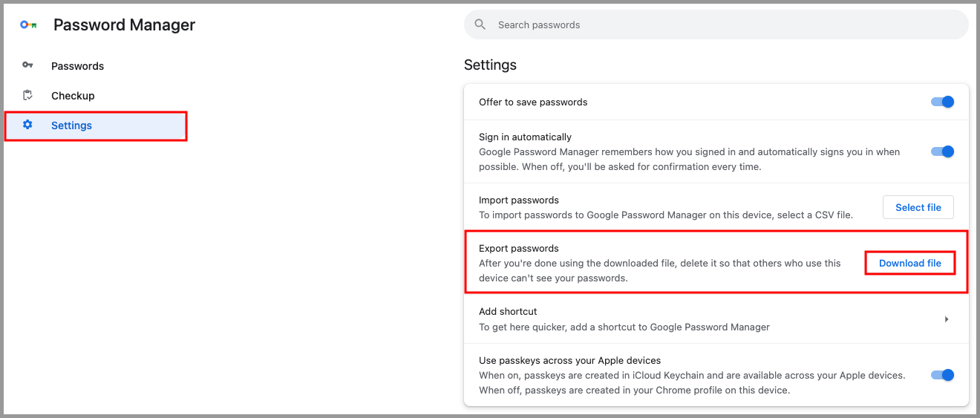Open the Passwords section label
This screenshot has width=980, height=418.
pyautogui.click(x=77, y=66)
